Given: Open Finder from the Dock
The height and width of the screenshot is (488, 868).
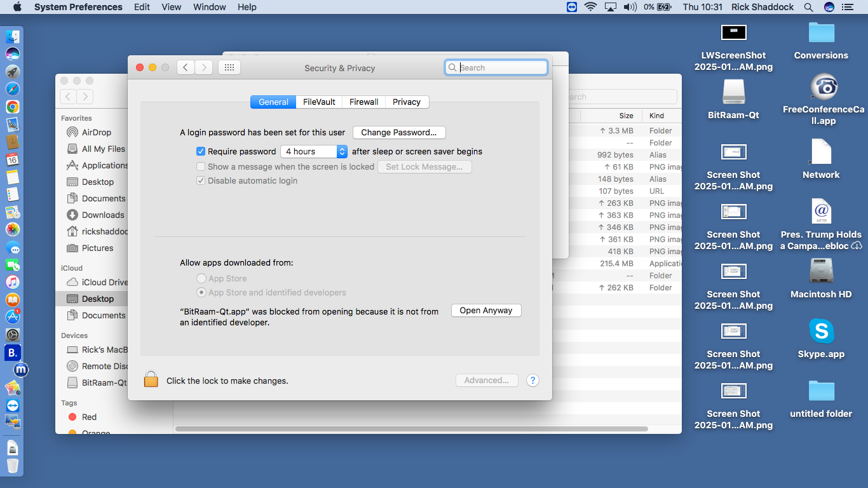Looking at the screenshot, I should click(x=13, y=37).
